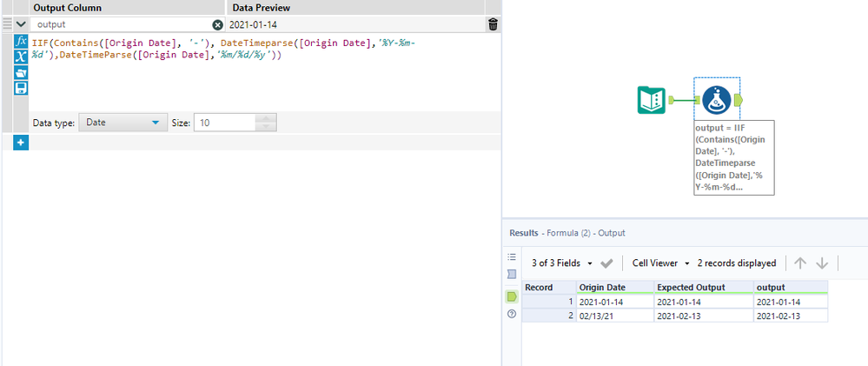Open the fx functions list

coord(21,42)
